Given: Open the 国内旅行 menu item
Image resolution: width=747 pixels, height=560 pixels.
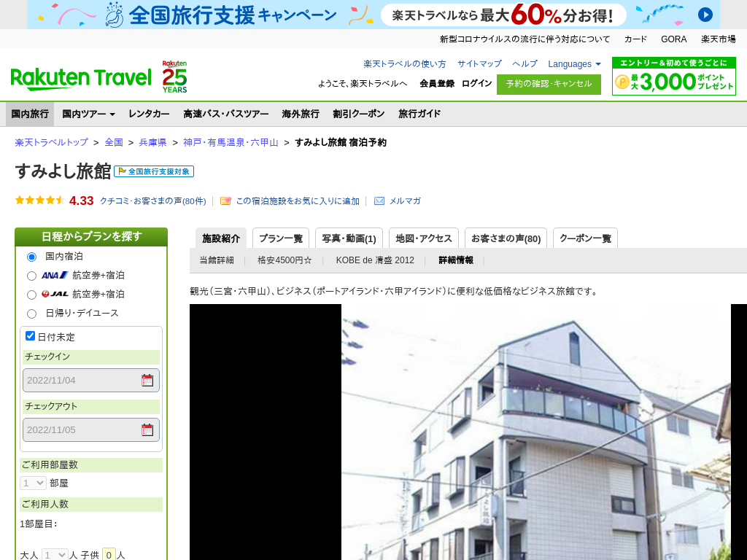Looking at the screenshot, I should click(30, 114).
